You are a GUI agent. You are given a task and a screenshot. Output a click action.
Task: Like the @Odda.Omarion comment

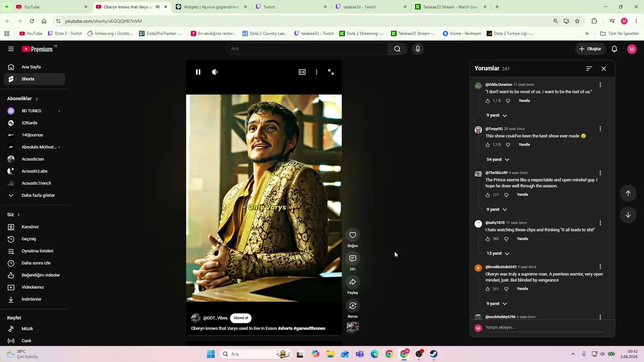click(488, 101)
